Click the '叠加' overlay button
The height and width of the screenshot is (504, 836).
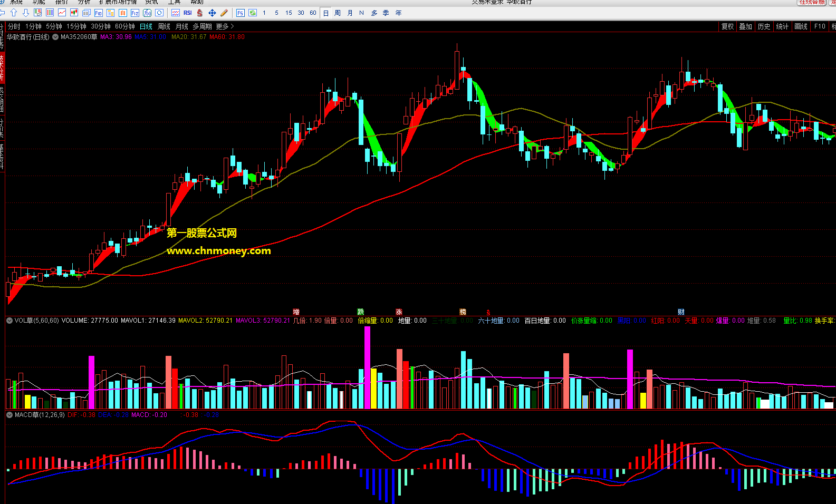(x=746, y=26)
